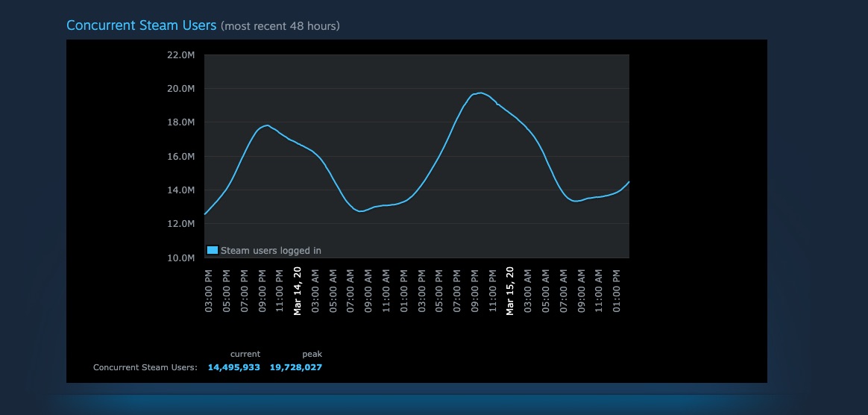This screenshot has height=415, width=868.
Task: Click the 14.0M y-axis label
Action: (x=181, y=190)
